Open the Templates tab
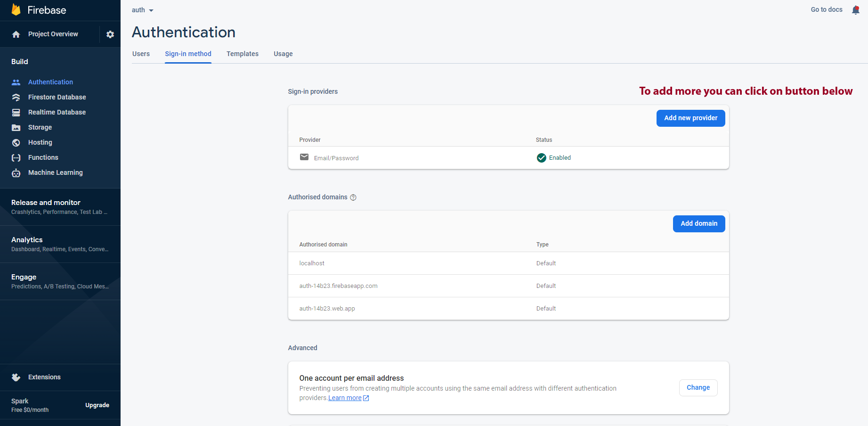The height and width of the screenshot is (426, 868). [x=242, y=54]
